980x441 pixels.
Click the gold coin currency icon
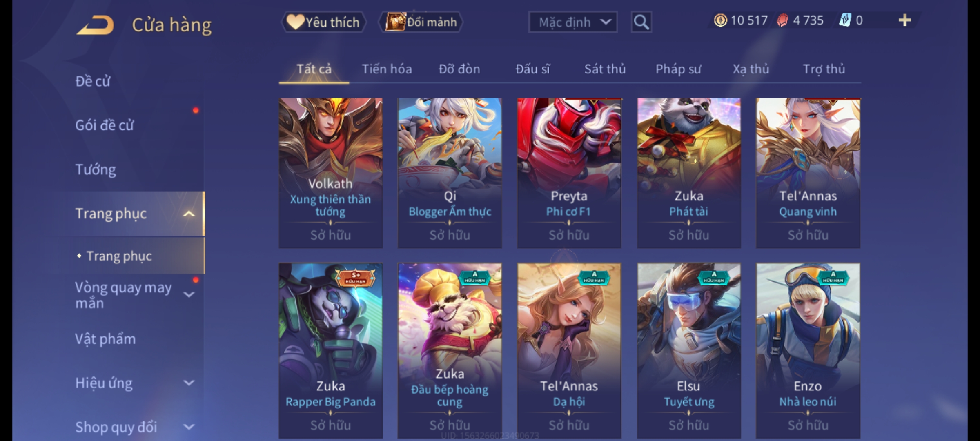[x=720, y=20]
